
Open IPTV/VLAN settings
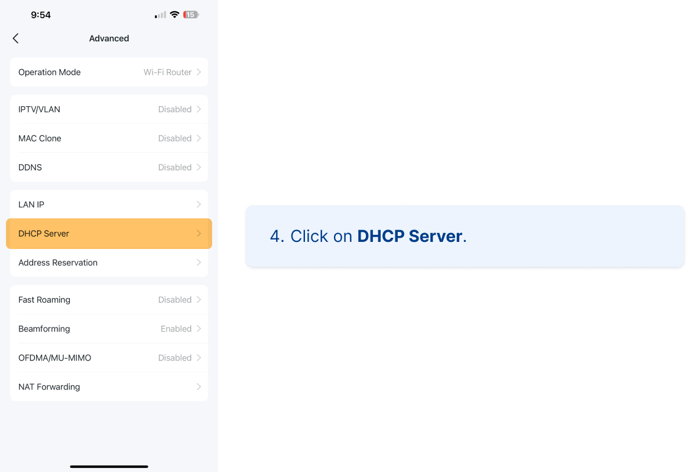(109, 109)
